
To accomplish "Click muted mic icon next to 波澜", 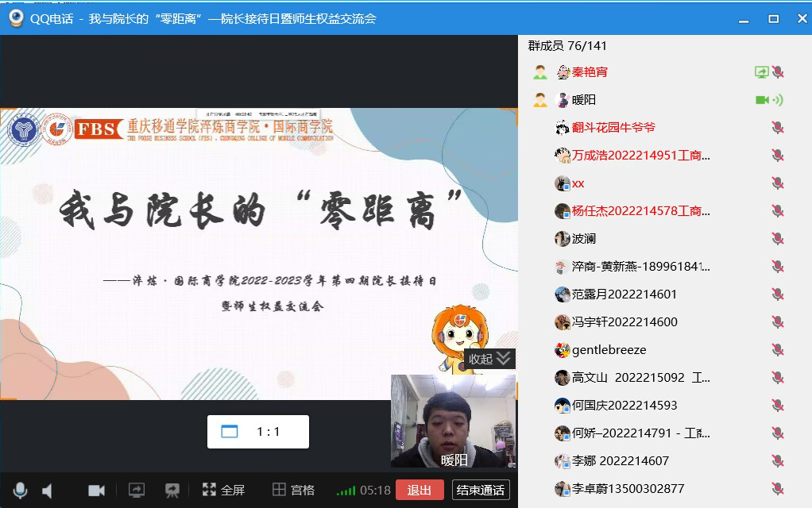I will point(778,239).
